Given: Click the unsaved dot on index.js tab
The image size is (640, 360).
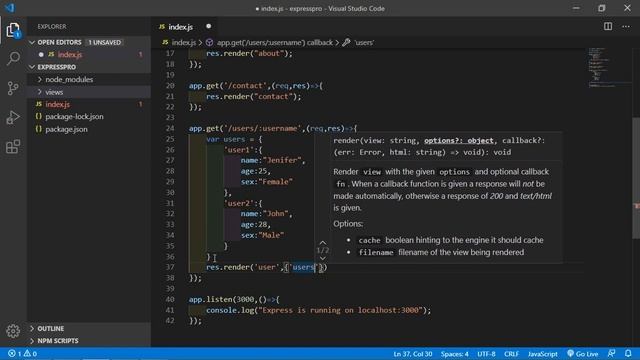Looking at the screenshot, I should point(209,27).
